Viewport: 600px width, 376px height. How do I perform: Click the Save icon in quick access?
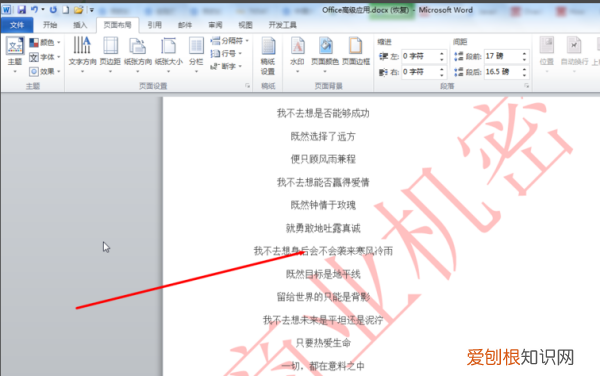[x=22, y=10]
